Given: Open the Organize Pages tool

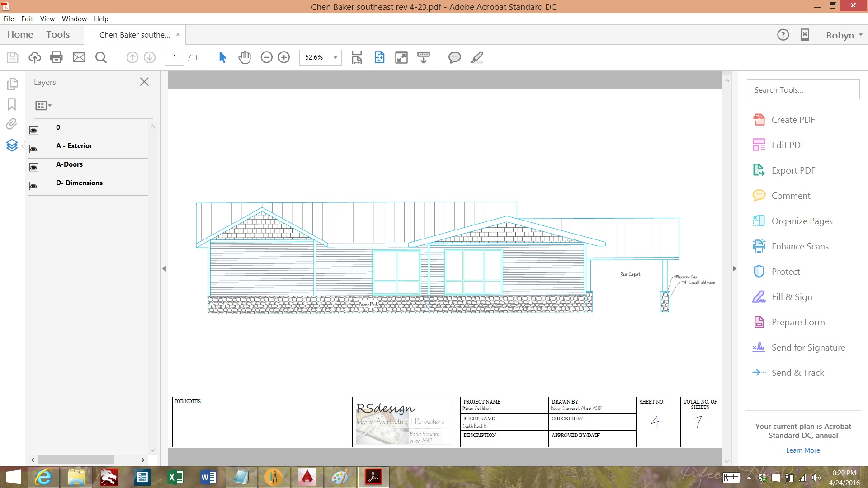Looking at the screenshot, I should [x=802, y=221].
